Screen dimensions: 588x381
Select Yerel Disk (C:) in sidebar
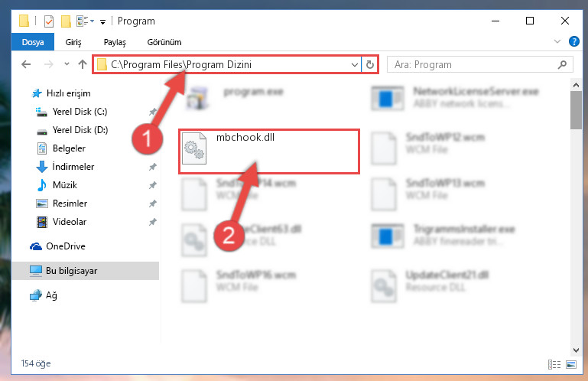pyautogui.click(x=80, y=112)
